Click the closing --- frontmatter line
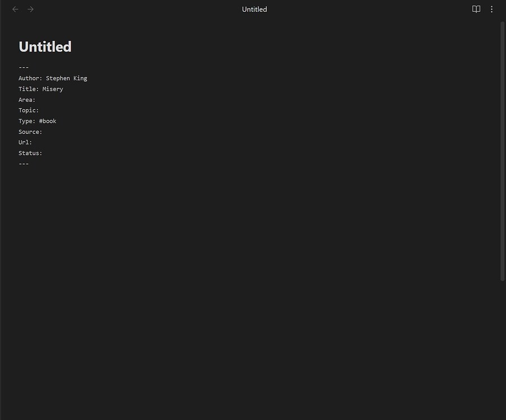 24,164
